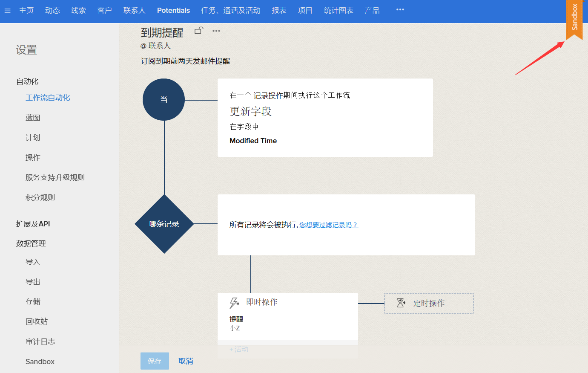Expand the 扩展及API settings section
This screenshot has height=373, width=588.
pos(33,224)
